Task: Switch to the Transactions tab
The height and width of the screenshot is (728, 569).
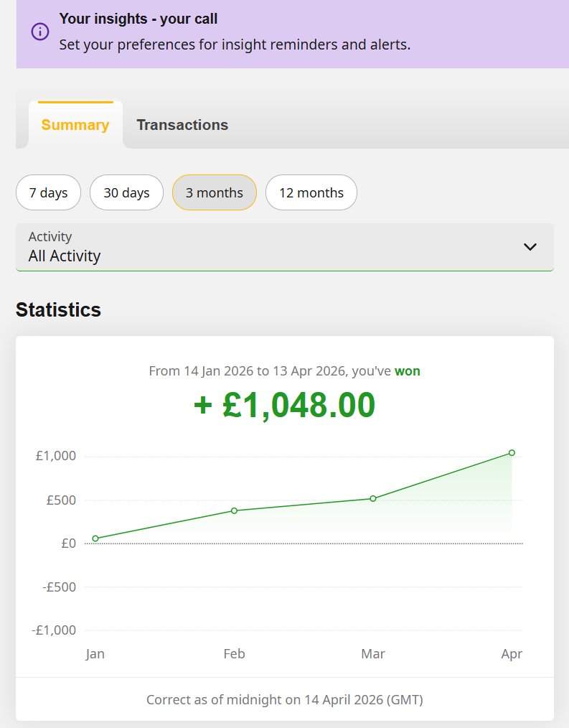Action: point(182,124)
